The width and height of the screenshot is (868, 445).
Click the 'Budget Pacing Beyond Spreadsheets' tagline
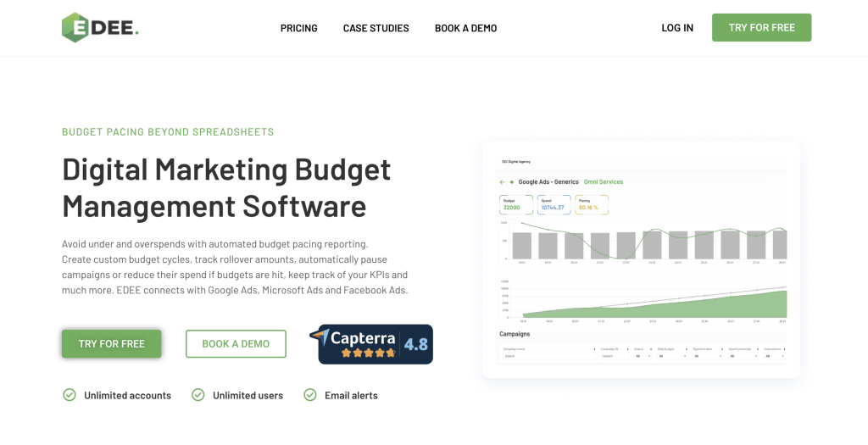[x=168, y=131]
